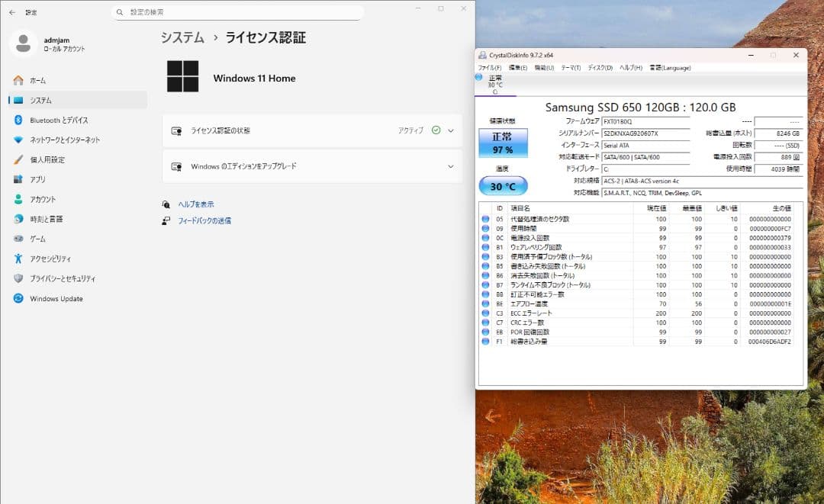Click the 設定の検索 search field
824x504 pixels.
pos(237,13)
